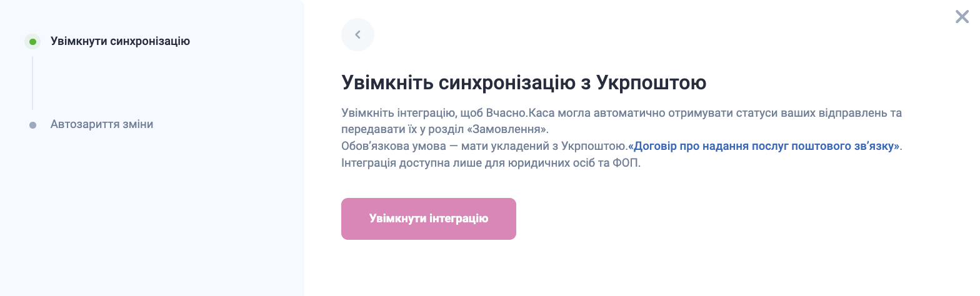Image resolution: width=980 pixels, height=296 pixels.
Task: Open «Договір про надання послуг поштового зв'язку» link
Action: pyautogui.click(x=765, y=146)
